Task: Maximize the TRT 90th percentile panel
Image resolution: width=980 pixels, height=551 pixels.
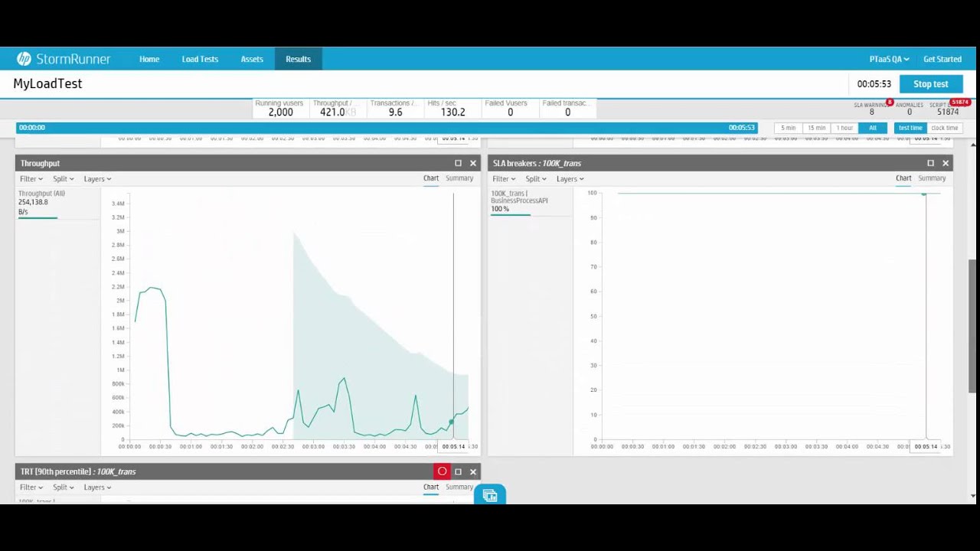Action: [x=458, y=471]
